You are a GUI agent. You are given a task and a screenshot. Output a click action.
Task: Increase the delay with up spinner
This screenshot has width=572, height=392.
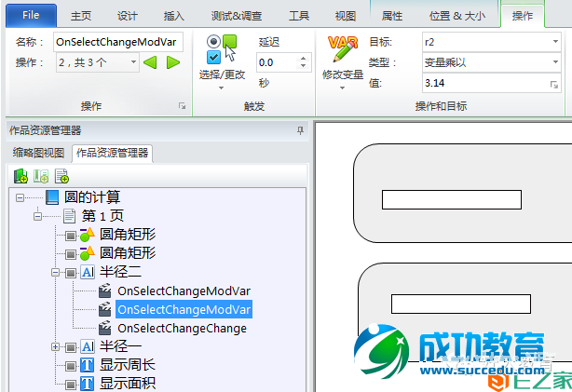point(303,59)
